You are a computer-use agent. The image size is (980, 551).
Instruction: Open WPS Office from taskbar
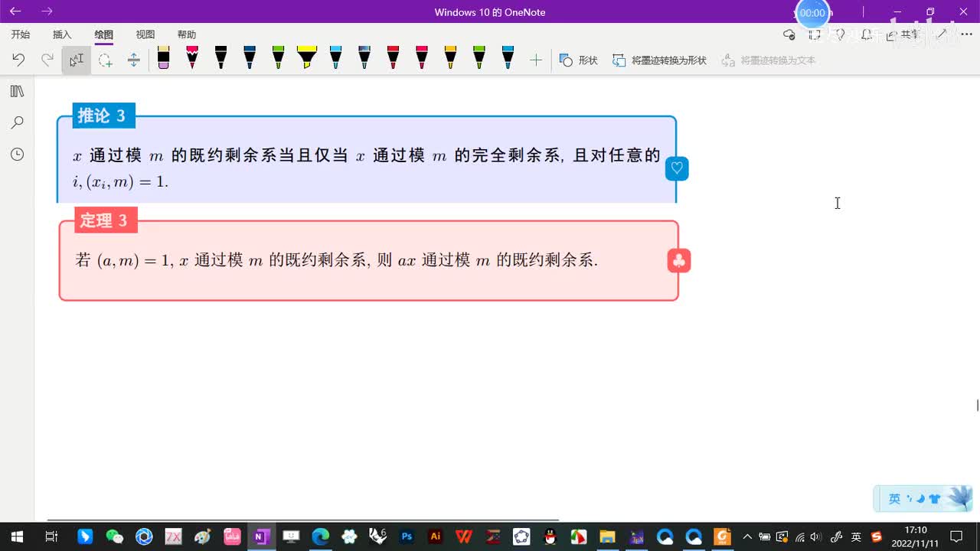pyautogui.click(x=464, y=536)
